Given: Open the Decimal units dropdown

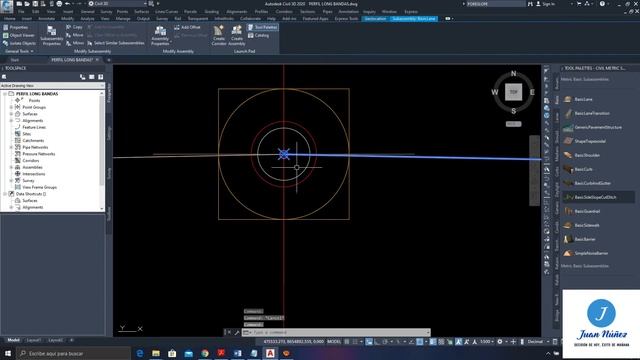Looking at the screenshot, I should click(537, 342).
